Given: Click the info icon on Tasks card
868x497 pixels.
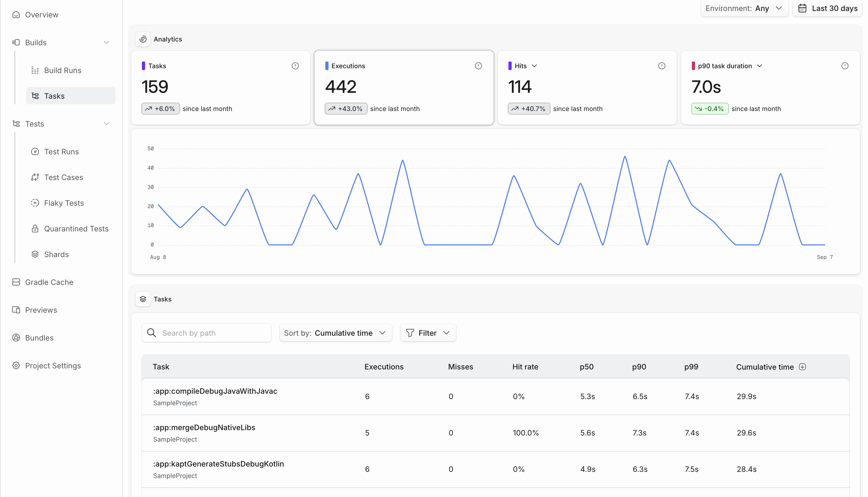Looking at the screenshot, I should point(296,66).
